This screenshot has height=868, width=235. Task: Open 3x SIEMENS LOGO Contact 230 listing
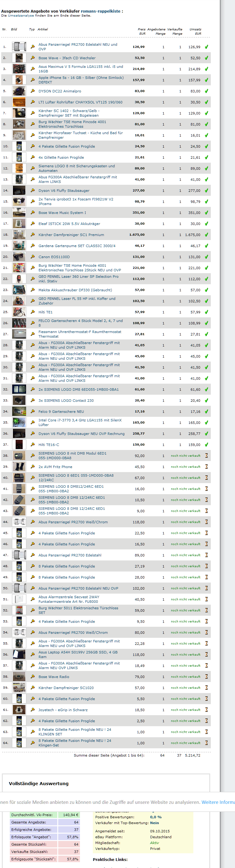click(x=66, y=400)
